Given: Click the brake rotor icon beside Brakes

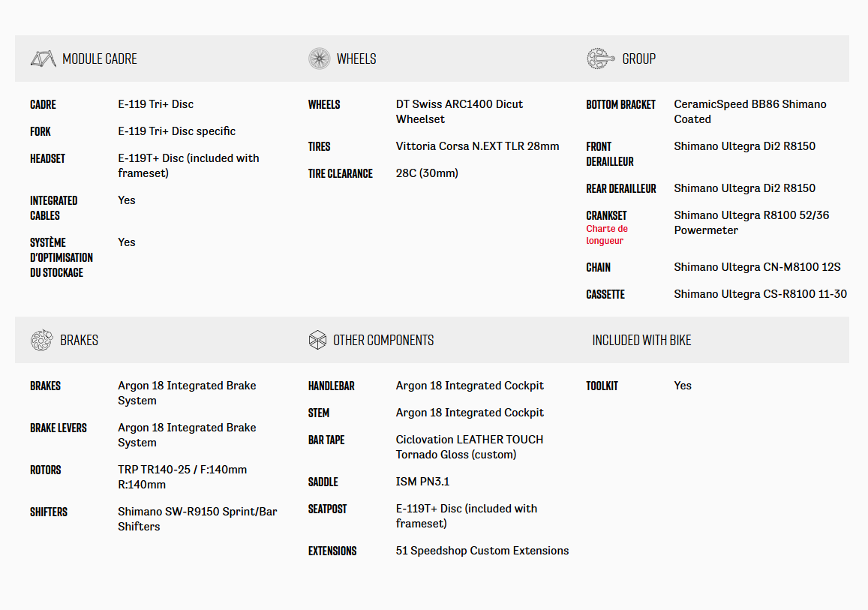Looking at the screenshot, I should 41,340.
